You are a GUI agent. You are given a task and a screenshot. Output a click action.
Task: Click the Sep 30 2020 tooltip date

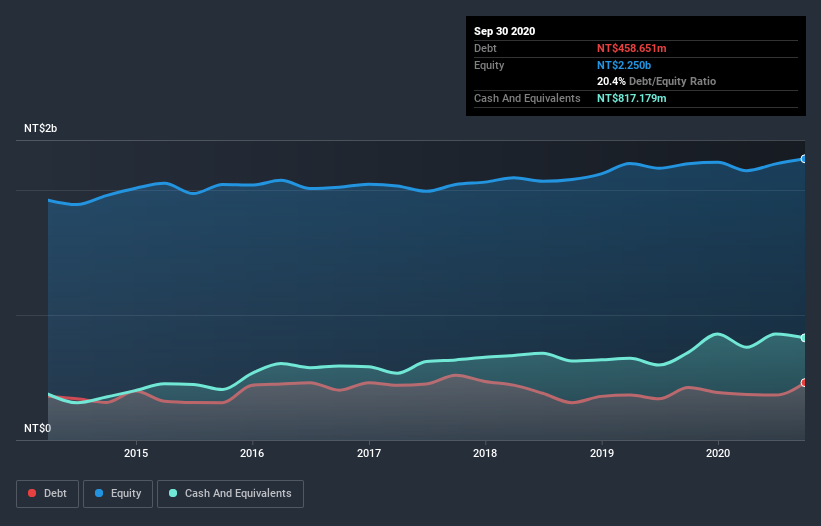[505, 31]
